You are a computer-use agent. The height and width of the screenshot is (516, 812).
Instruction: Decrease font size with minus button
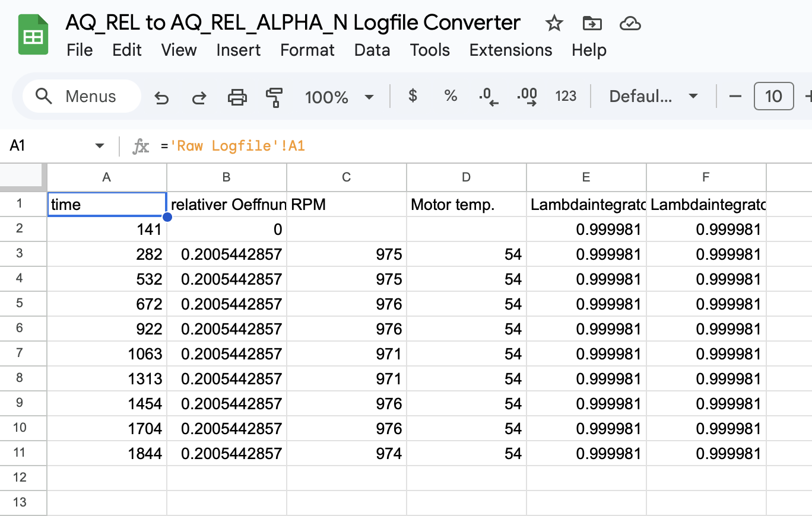pos(735,96)
